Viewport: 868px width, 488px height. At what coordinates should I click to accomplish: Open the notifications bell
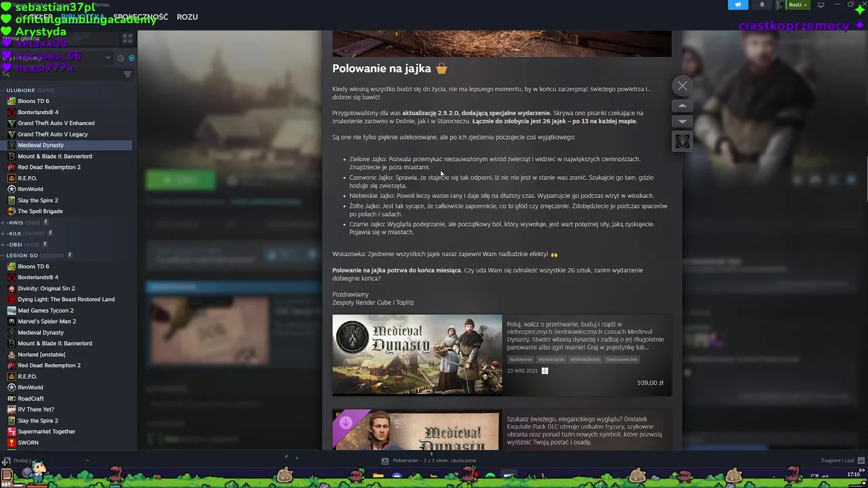click(762, 5)
